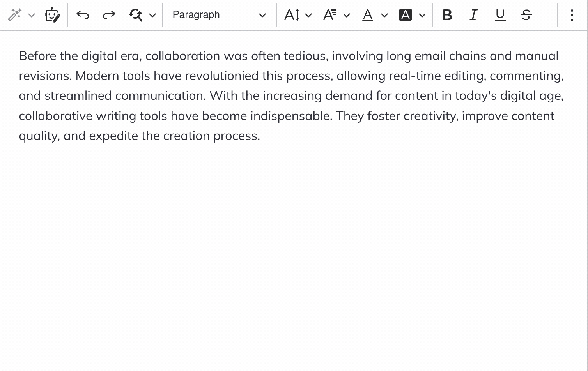Expand the font family dropdown arrow
This screenshot has height=371, width=588.
tap(347, 15)
